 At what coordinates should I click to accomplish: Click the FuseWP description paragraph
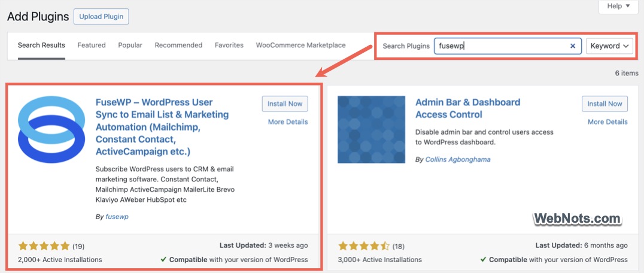tap(165, 185)
